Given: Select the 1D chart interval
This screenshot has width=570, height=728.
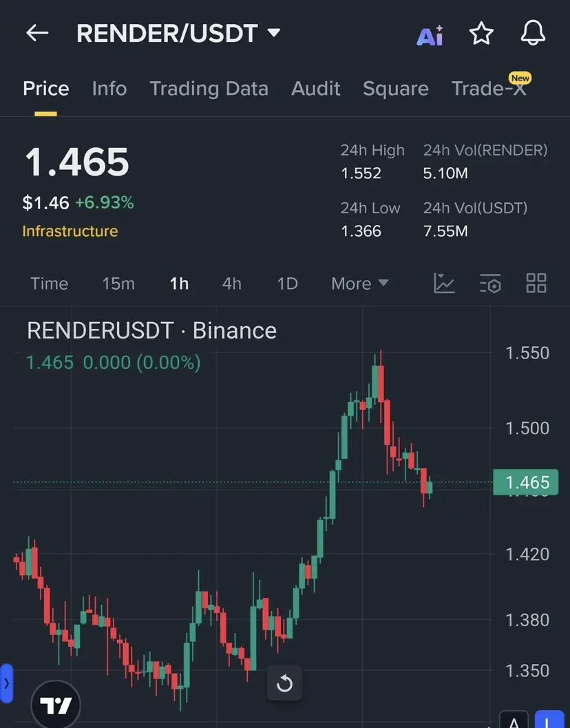Looking at the screenshot, I should point(288,283).
